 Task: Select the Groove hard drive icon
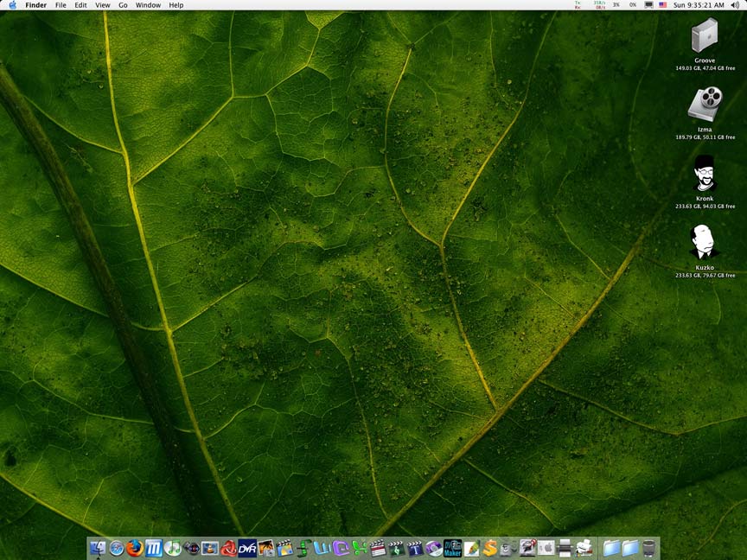(705, 36)
